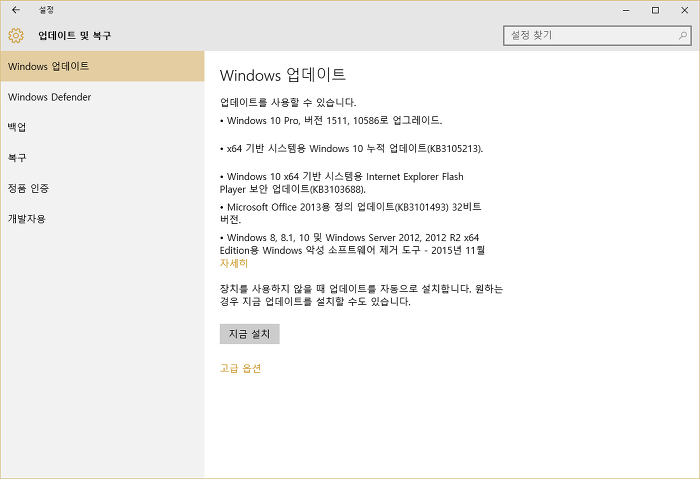Click the malicious software removal tool entry

(352, 244)
